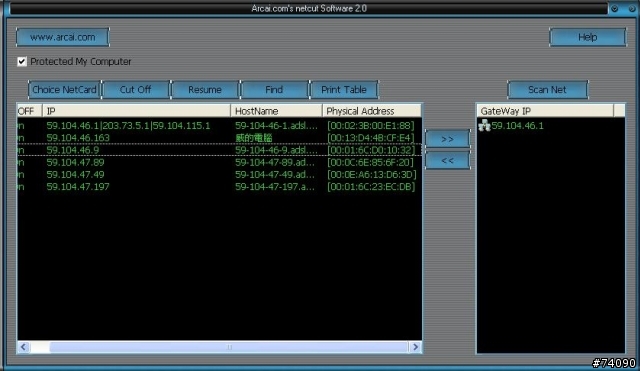
Task: Click MAC address [00:13:D4:4B:CF:E4]
Action: pos(371,138)
